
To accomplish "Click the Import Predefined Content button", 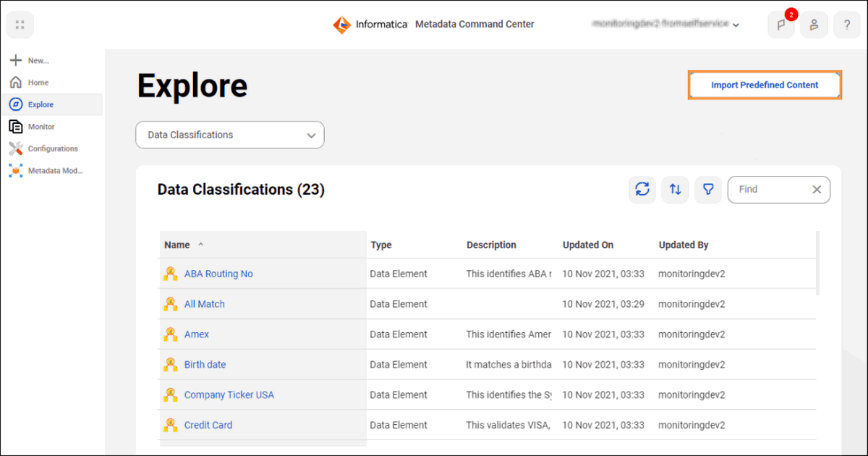I will pyautogui.click(x=765, y=85).
